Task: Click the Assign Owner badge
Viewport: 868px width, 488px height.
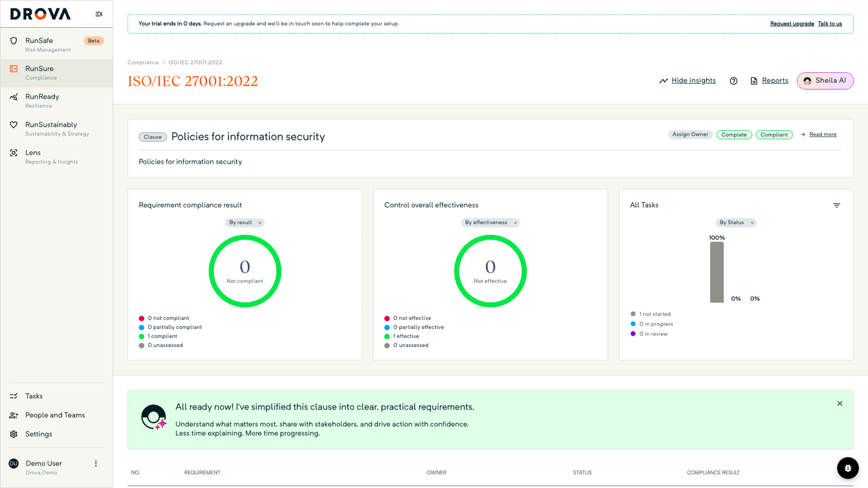Action: tap(690, 134)
